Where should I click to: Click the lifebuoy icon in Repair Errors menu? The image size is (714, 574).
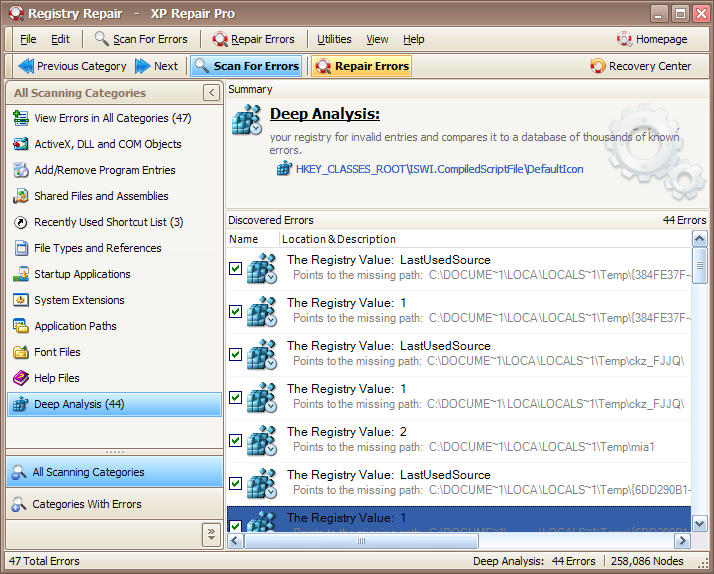(220, 39)
